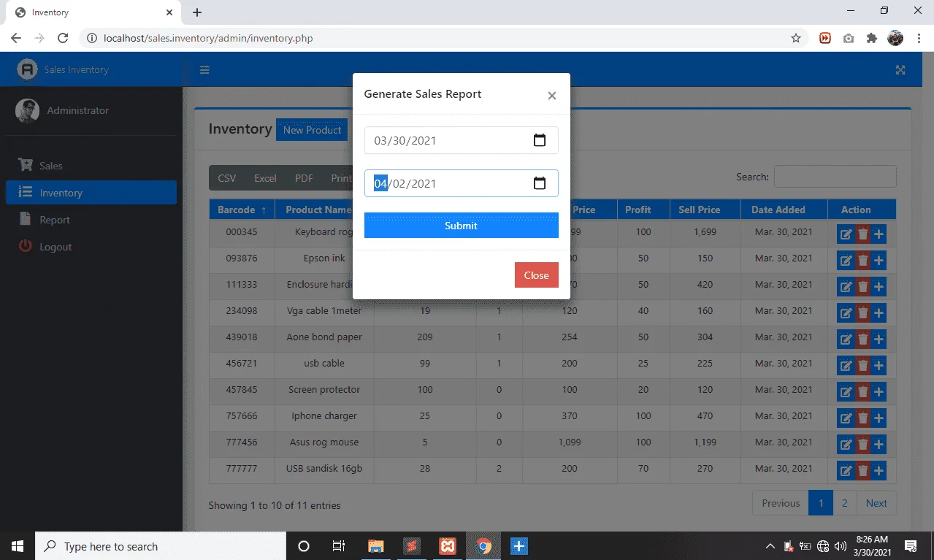The height and width of the screenshot is (560, 934).
Task: Open Windows notification center icon
Action: [x=911, y=546]
